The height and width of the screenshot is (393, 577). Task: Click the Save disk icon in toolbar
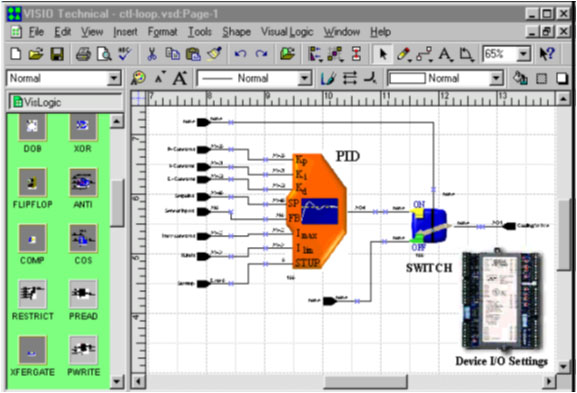[x=57, y=54]
